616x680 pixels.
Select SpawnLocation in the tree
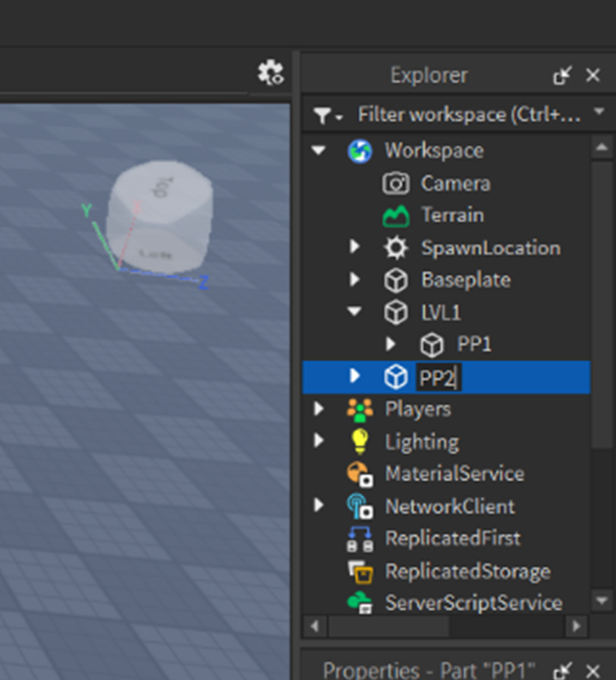tap(491, 248)
